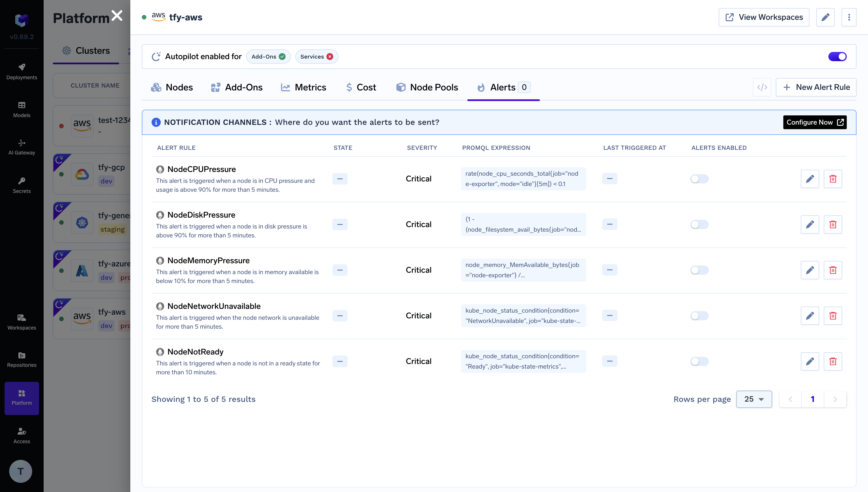Disable the Autopilot toggle
Viewport: 868px width, 492px height.
[x=837, y=57]
